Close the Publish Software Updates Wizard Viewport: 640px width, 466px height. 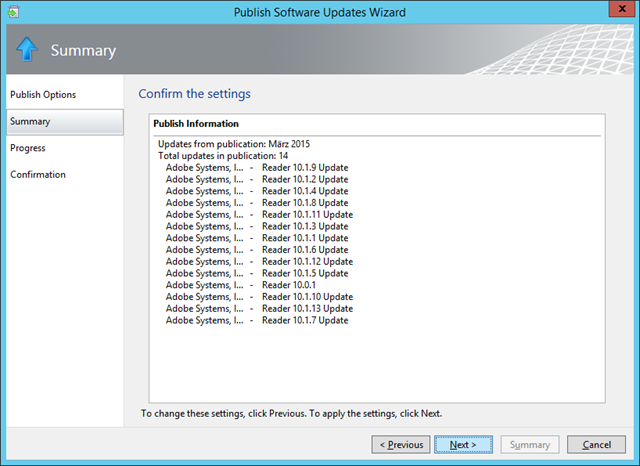(622, 9)
